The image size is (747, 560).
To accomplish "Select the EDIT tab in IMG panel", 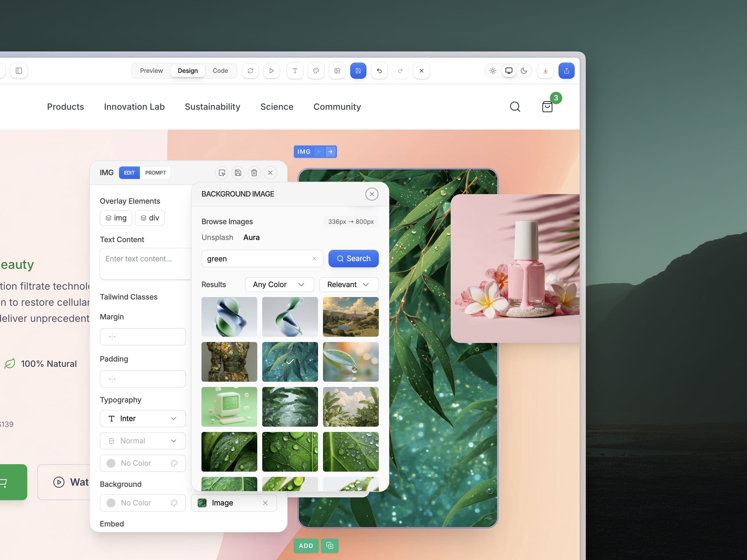I will [x=129, y=173].
